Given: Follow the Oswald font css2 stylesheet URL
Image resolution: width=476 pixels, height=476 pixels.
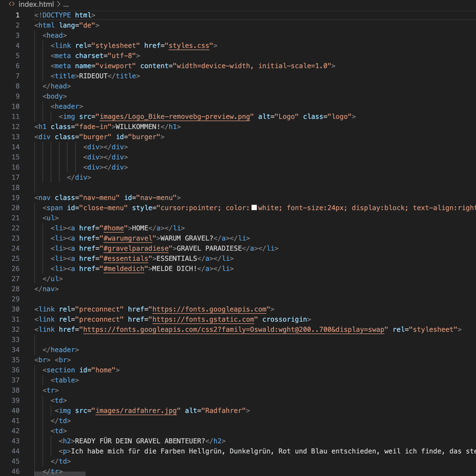Looking at the screenshot, I should point(234,329).
